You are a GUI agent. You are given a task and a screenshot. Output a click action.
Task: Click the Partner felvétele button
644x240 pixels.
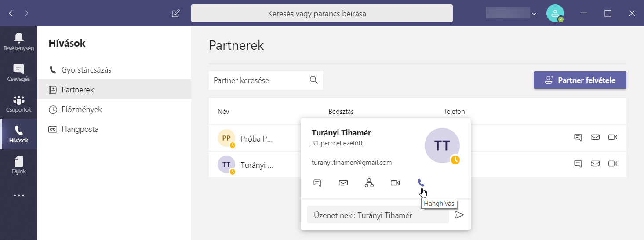[580, 80]
